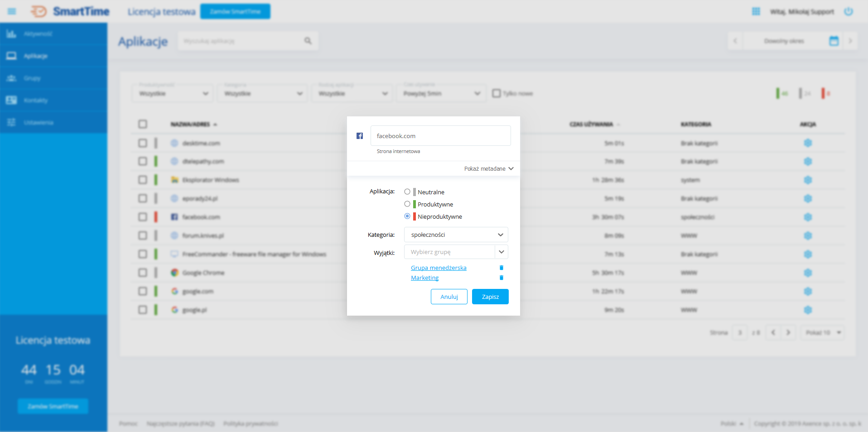Viewport: 868px width, 432px height.
Task: Open the calendar icon for date range
Action: click(834, 41)
